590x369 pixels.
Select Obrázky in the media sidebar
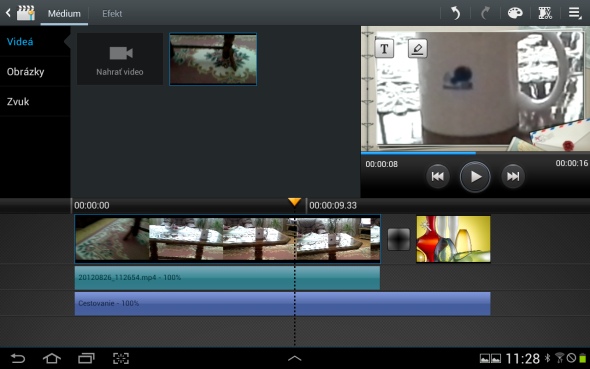tap(35, 71)
